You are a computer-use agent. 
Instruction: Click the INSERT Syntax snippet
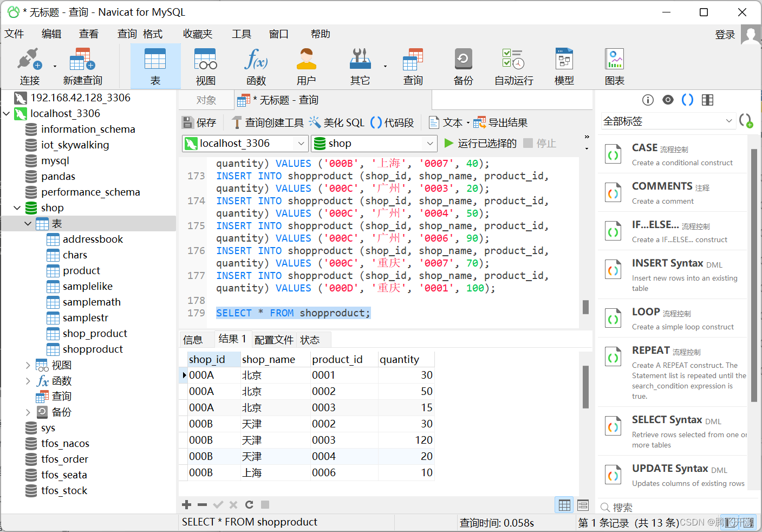672,275
